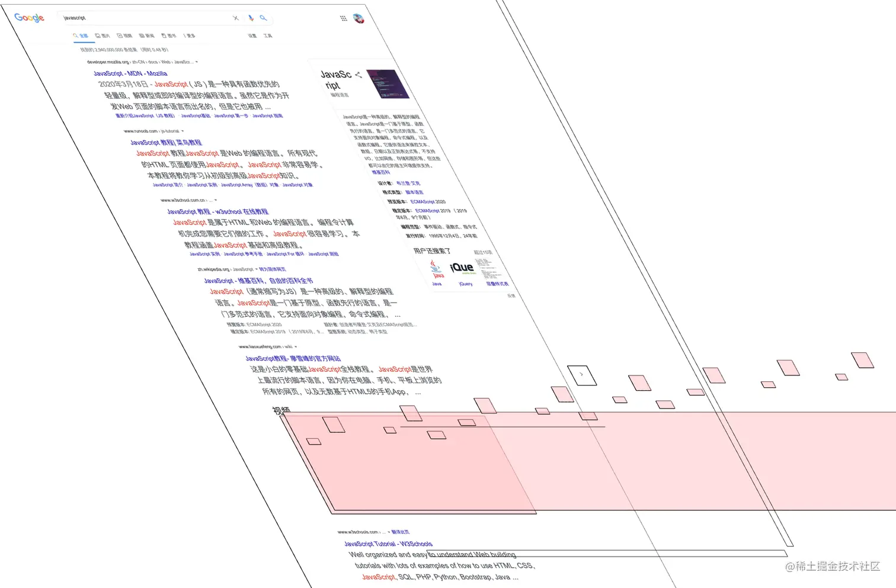
Task: Click next arrow in video carousel
Action: tap(582, 375)
